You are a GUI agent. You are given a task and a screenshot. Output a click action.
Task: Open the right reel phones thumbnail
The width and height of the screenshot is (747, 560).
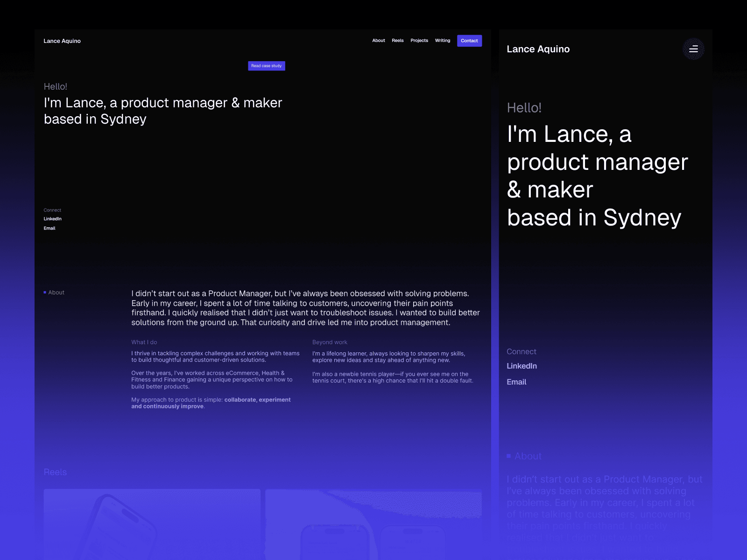click(373, 525)
